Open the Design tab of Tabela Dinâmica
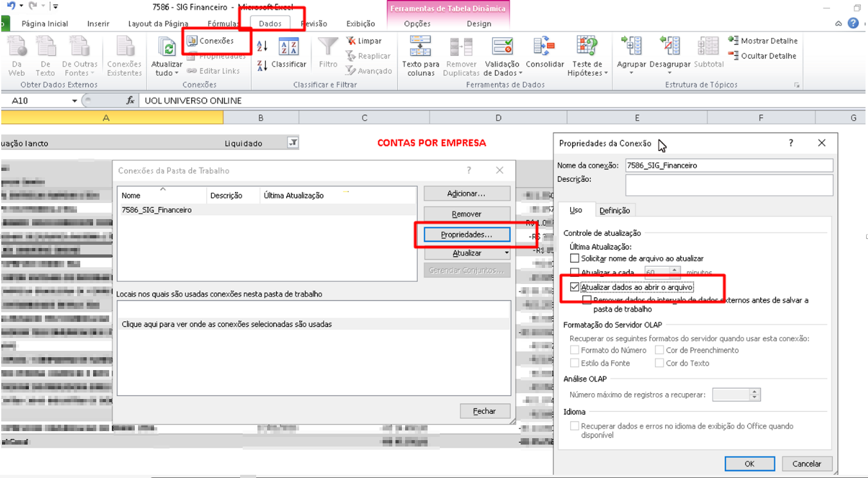Image resolution: width=868 pixels, height=478 pixels. pyautogui.click(x=479, y=24)
